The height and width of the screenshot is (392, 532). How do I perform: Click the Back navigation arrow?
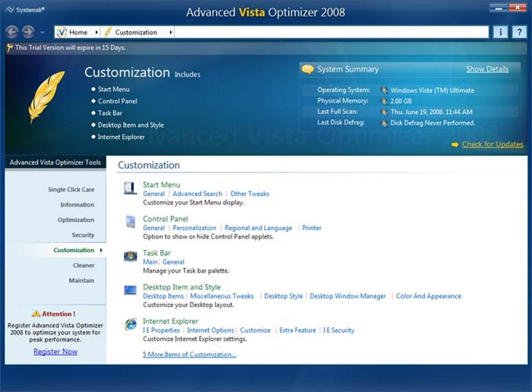pos(12,32)
